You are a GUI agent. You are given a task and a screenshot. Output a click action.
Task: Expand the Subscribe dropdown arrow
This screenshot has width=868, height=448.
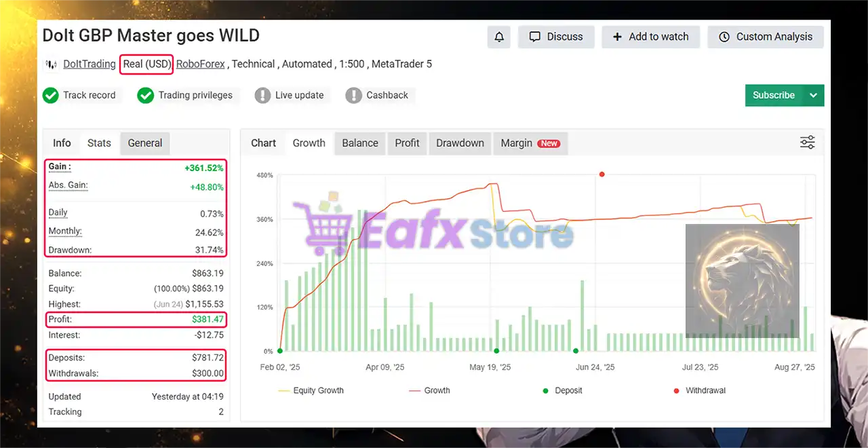click(814, 96)
